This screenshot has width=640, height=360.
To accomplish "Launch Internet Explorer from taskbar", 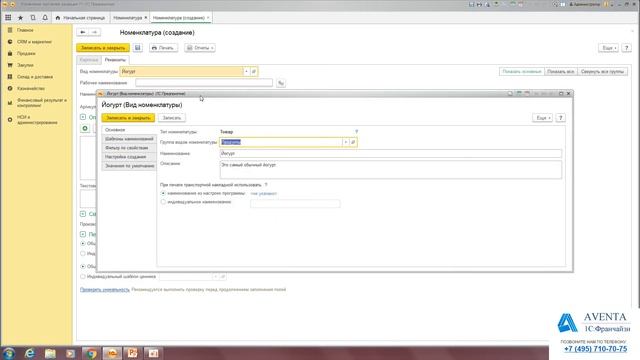I will coord(30,353).
